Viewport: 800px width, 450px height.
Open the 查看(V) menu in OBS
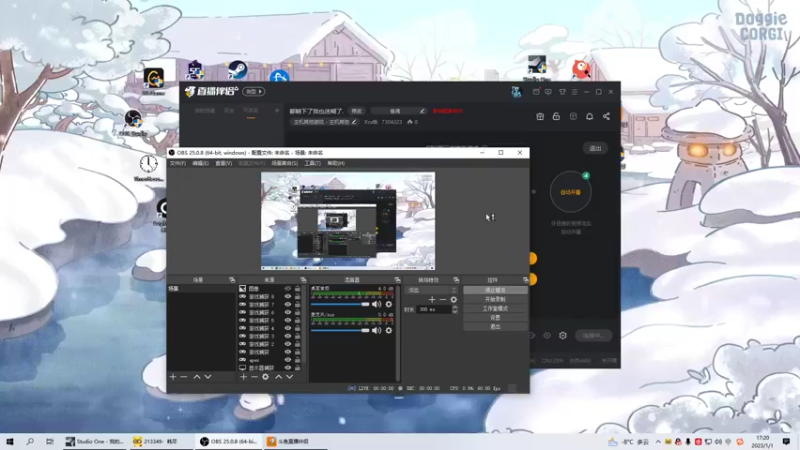(223, 163)
